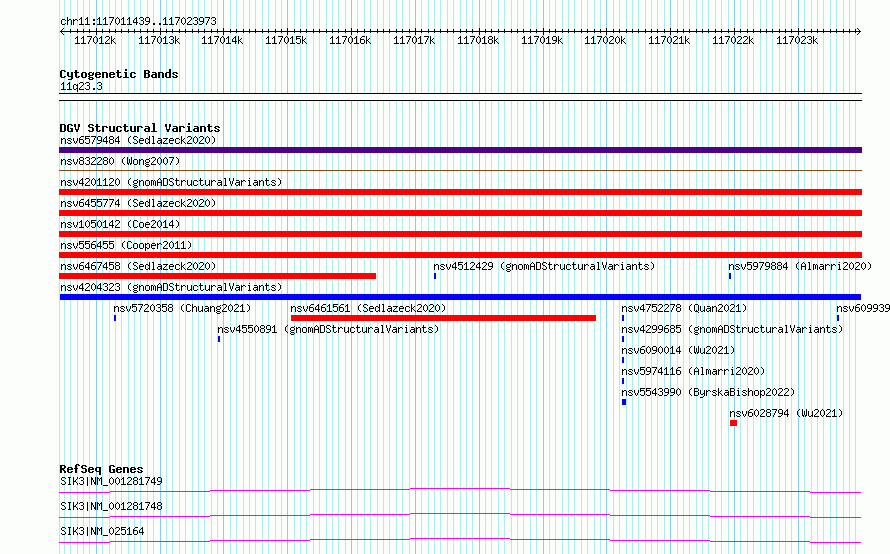Select the DGV Structural Variants track title
The width and height of the screenshot is (890, 554).
(x=140, y=128)
